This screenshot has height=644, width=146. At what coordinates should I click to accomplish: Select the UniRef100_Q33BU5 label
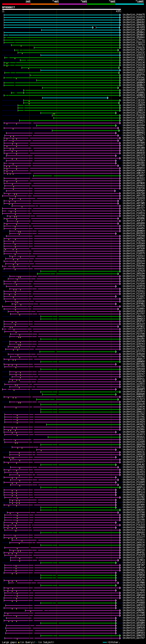[134, 118]
